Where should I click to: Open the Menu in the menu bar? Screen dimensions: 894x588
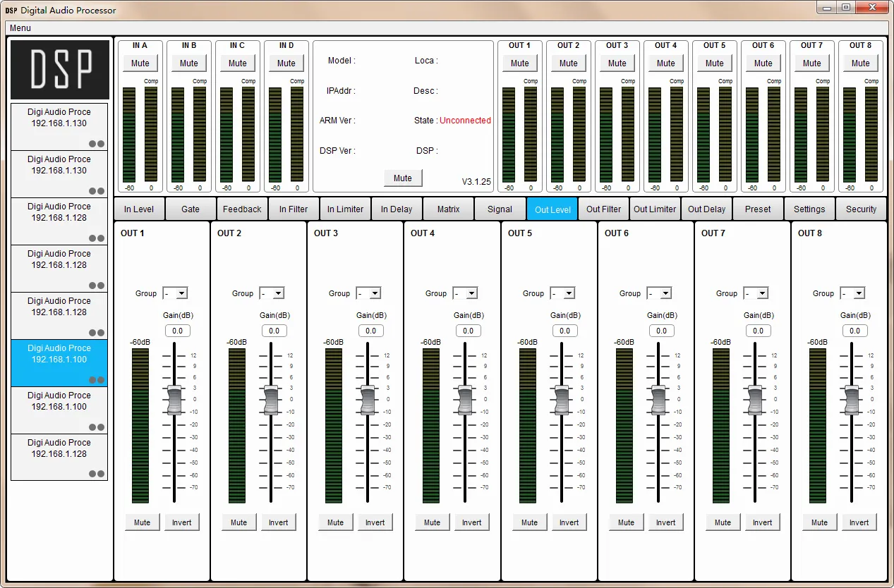[20, 28]
